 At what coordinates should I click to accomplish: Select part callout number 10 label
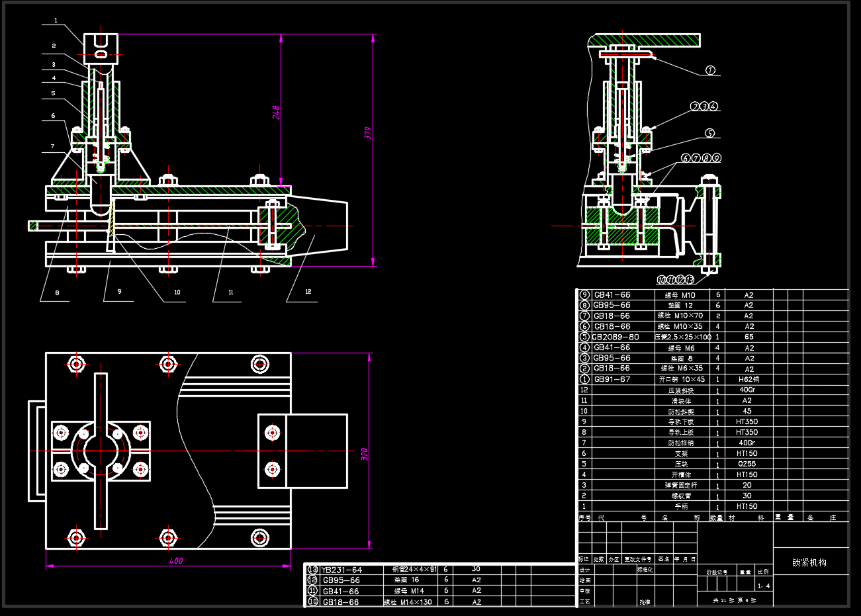pyautogui.click(x=177, y=292)
